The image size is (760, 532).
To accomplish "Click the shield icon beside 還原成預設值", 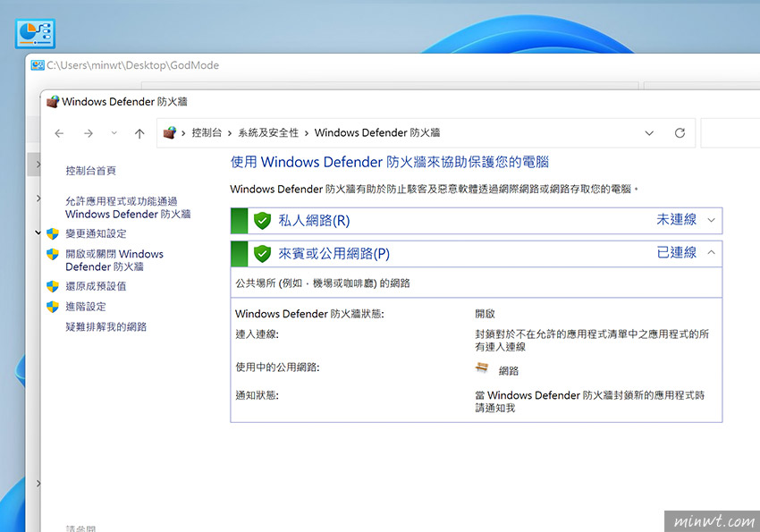I will pyautogui.click(x=53, y=286).
